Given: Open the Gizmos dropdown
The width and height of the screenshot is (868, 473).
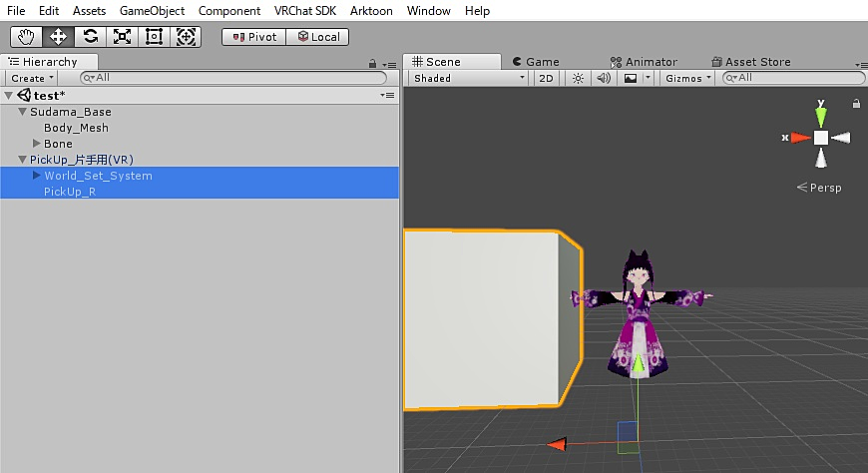Looking at the screenshot, I should 688,78.
